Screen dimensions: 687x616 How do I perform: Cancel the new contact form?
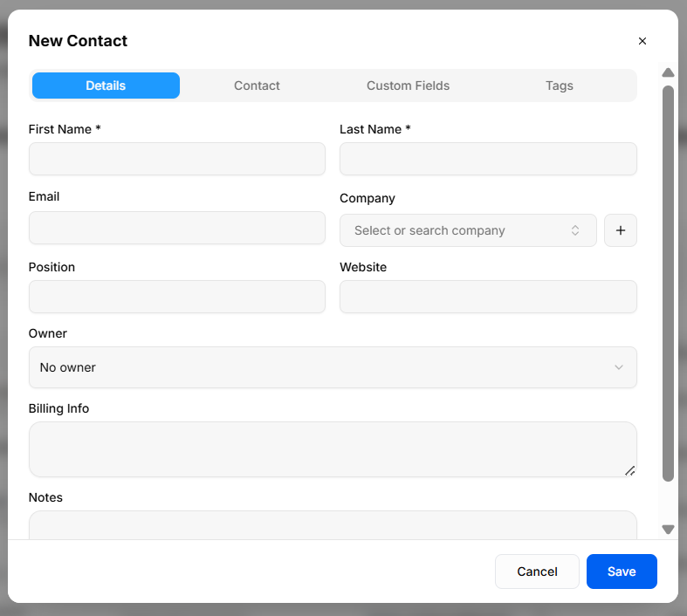[x=537, y=572]
